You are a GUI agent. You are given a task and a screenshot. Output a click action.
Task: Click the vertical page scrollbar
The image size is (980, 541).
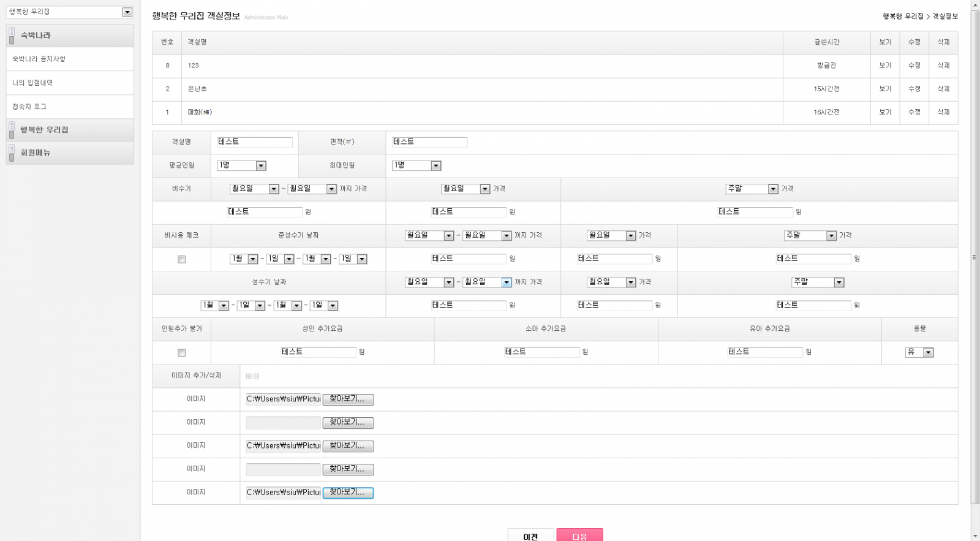point(975,257)
